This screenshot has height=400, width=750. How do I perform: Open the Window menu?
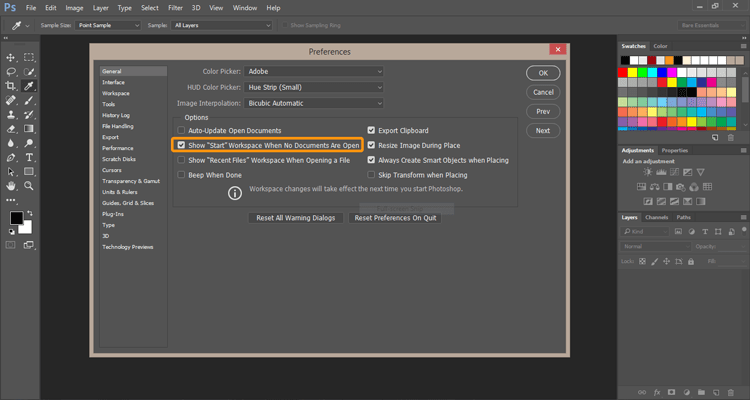(x=244, y=8)
